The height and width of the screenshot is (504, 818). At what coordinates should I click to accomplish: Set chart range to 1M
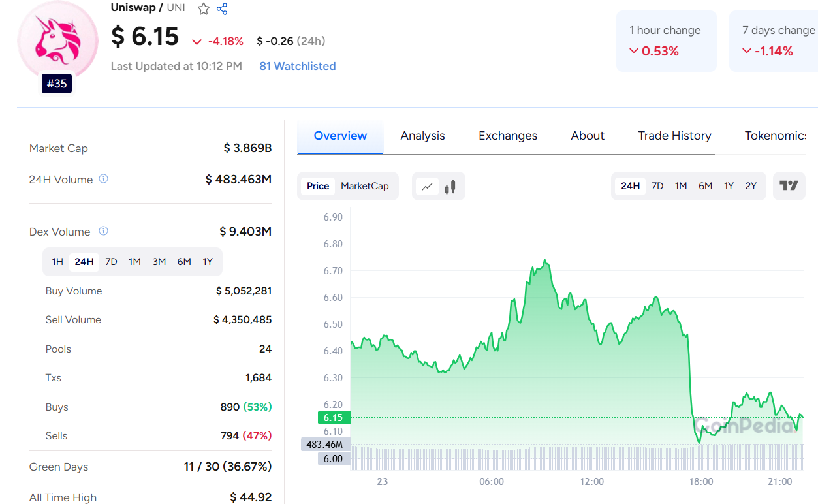(x=681, y=186)
